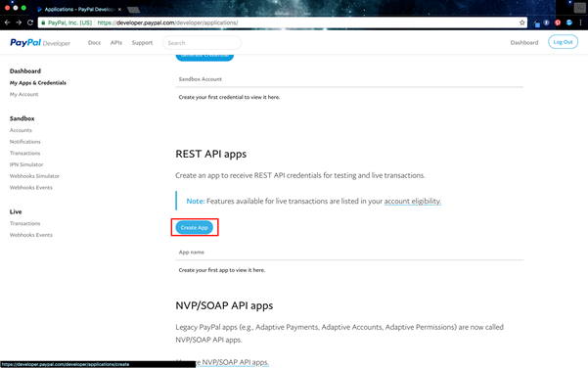Click the browser forward arrow
Viewport: 588px width, 368px height.
coord(19,23)
